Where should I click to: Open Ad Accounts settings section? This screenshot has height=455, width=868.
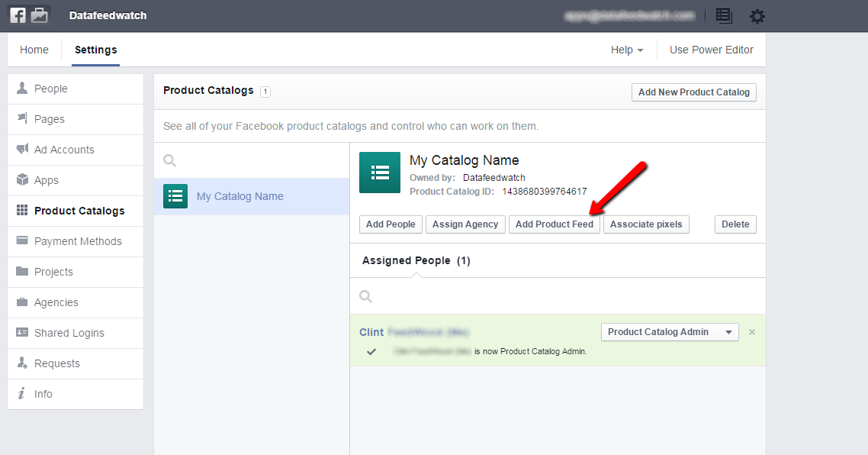coord(76,150)
